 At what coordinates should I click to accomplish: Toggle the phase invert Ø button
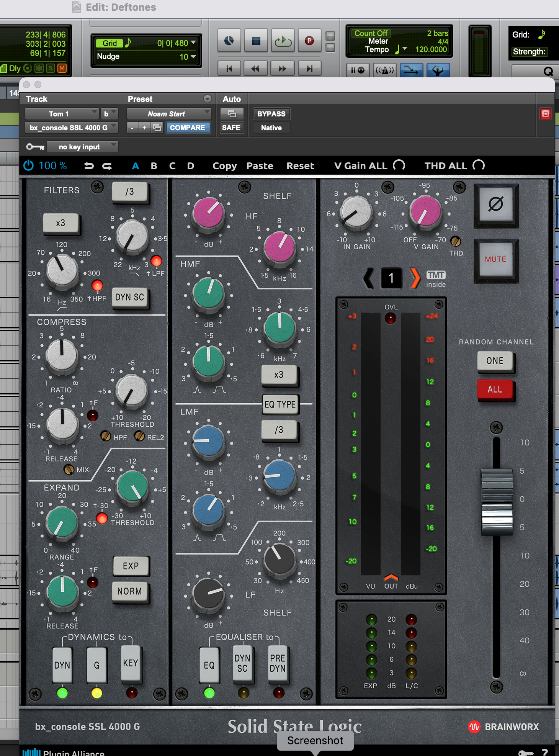tap(496, 205)
